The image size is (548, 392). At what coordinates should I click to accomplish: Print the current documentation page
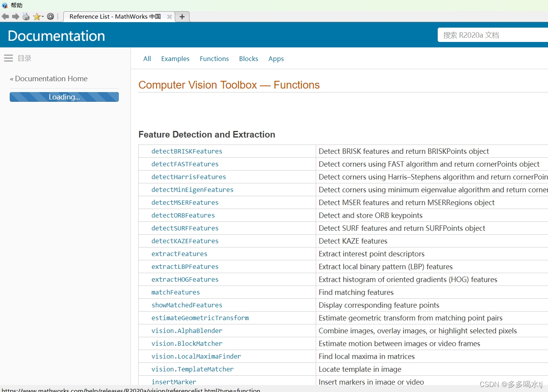pos(26,16)
